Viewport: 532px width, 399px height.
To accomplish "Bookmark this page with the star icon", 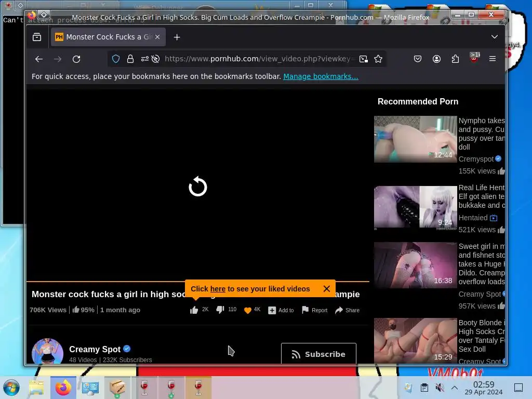I will click(378, 59).
